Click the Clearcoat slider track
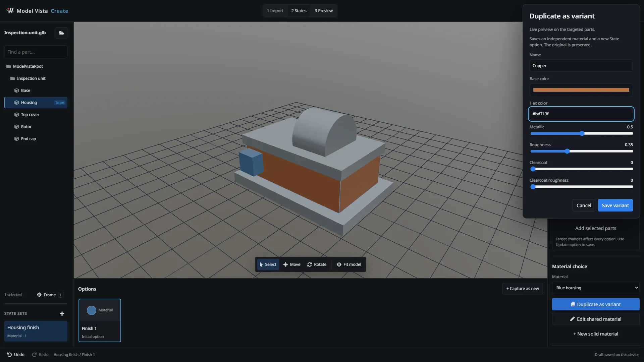This screenshot has width=644, height=362. click(582, 169)
